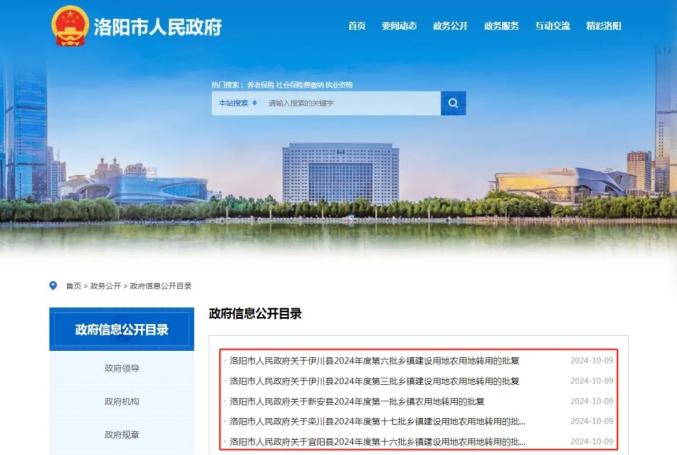Open the 政府规章 sidebar item
Image resolution: width=677 pixels, height=455 pixels.
pos(122,435)
